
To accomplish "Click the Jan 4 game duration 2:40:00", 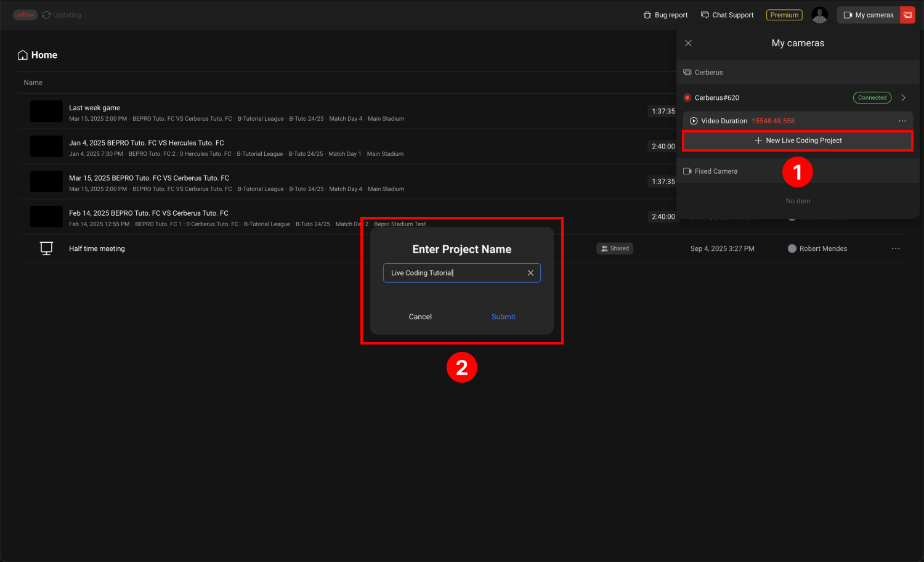I will coord(663,147).
